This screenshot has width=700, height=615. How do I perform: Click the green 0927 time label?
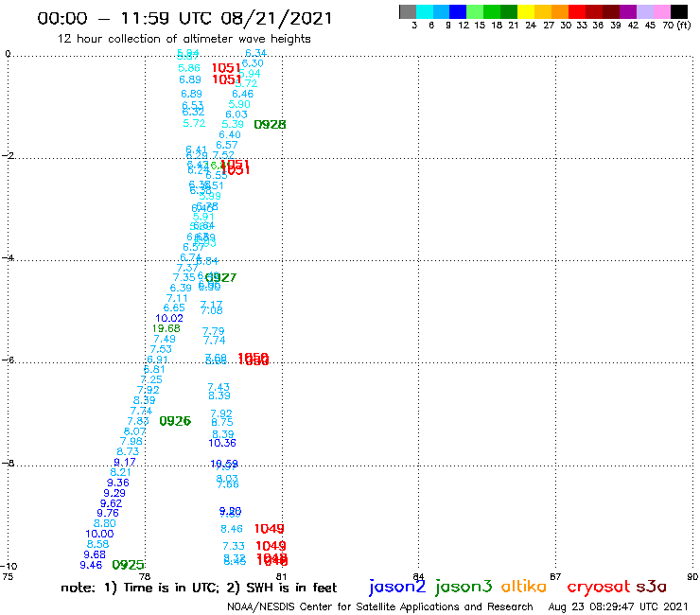click(220, 277)
